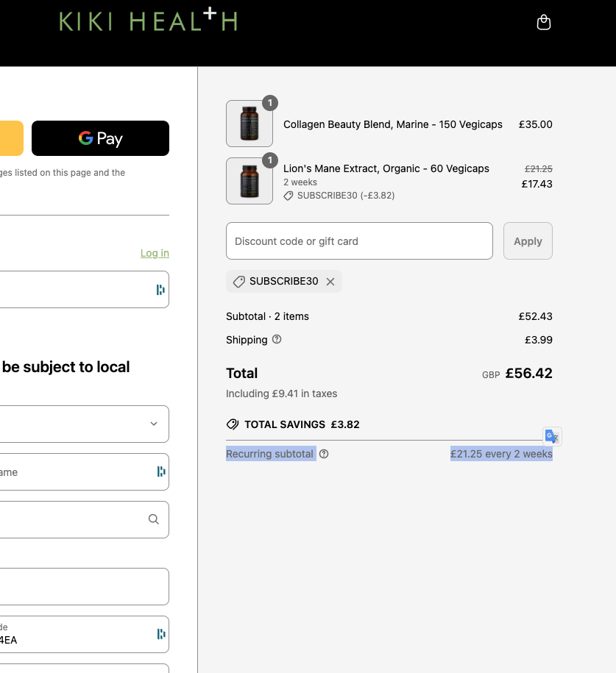This screenshot has height=673, width=616.
Task: Click the autofill icon in postcode field
Action: tap(160, 634)
